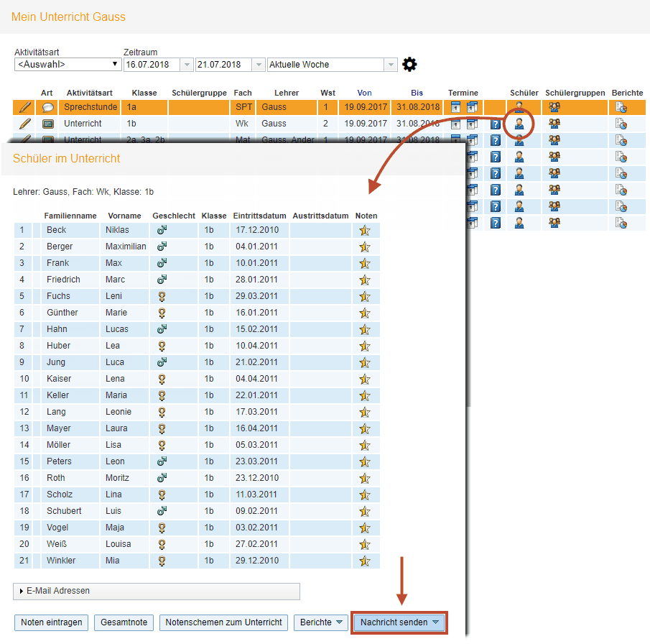Open Berichte icon in the Unterricht 1b row
Viewport: 650px width, 644px height.
click(621, 124)
